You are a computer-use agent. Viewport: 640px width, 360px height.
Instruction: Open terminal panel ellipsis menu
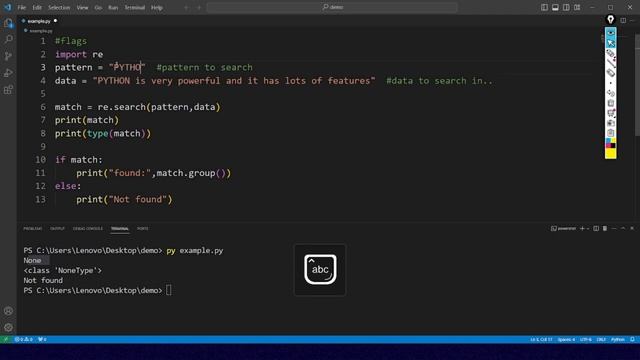point(614,229)
